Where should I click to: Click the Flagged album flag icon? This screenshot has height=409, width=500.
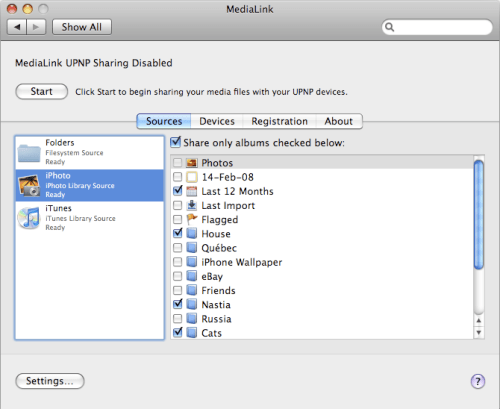(x=192, y=219)
